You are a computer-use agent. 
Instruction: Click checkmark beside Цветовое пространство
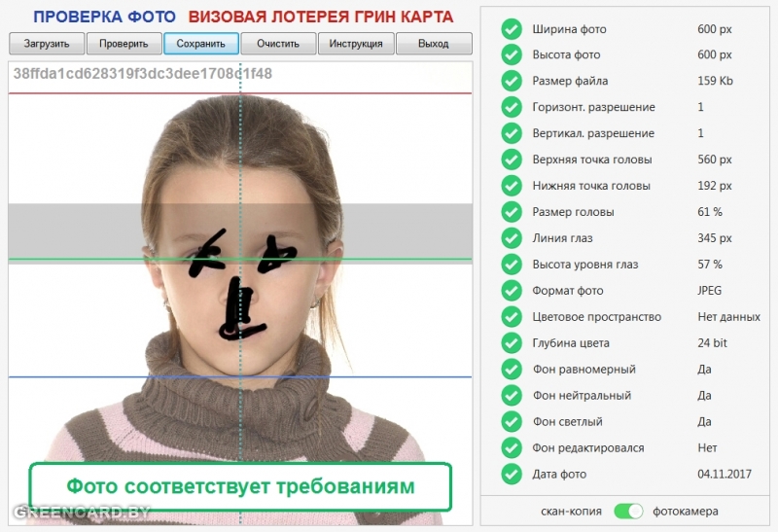[512, 317]
